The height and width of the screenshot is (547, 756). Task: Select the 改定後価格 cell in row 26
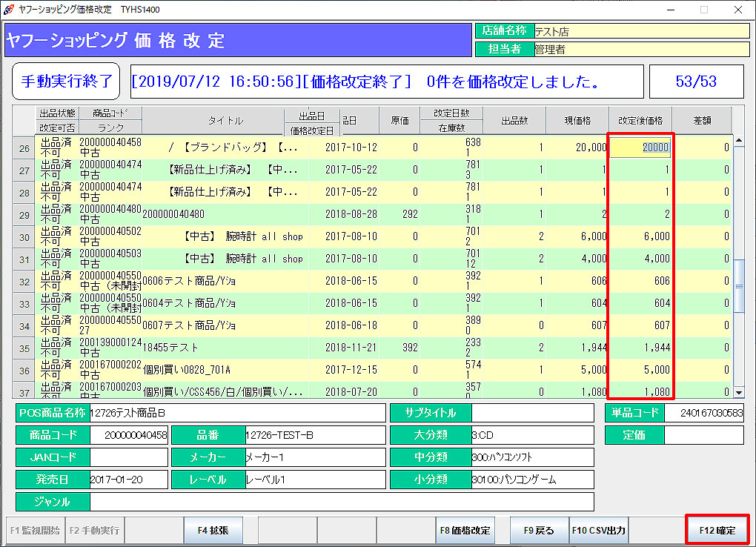click(x=640, y=147)
